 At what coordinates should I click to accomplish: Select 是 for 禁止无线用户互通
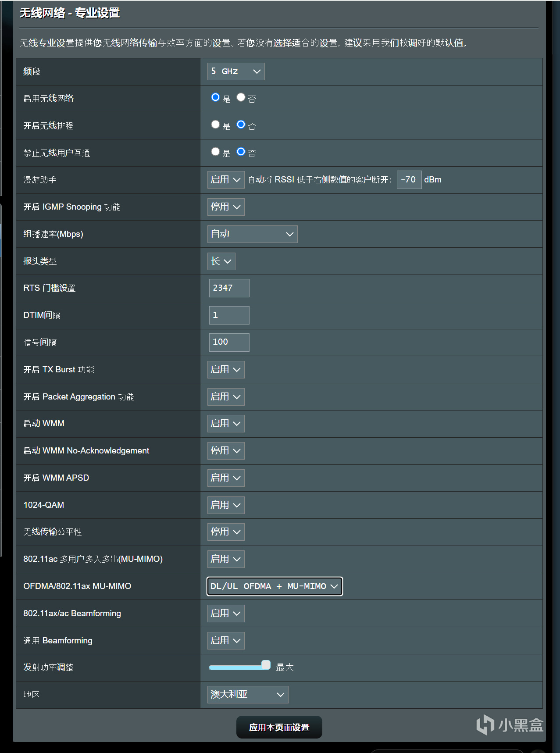pos(215,152)
